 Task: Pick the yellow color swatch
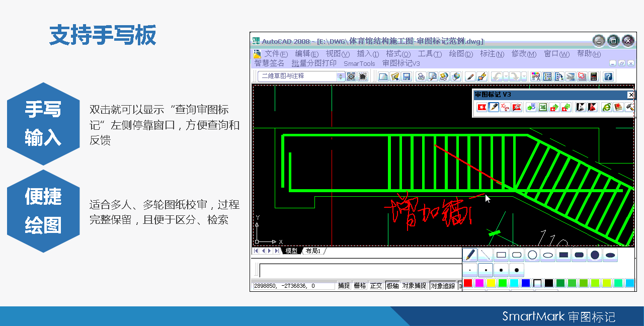pyautogui.click(x=491, y=283)
